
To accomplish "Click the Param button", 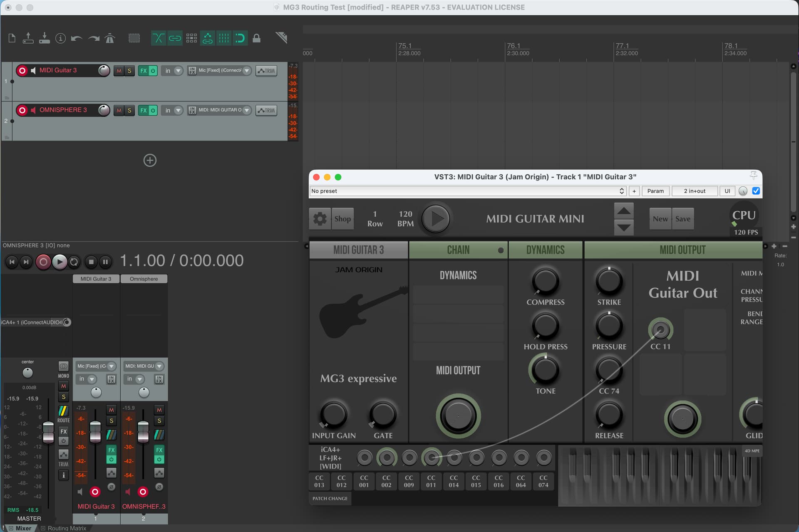I will 655,191.
